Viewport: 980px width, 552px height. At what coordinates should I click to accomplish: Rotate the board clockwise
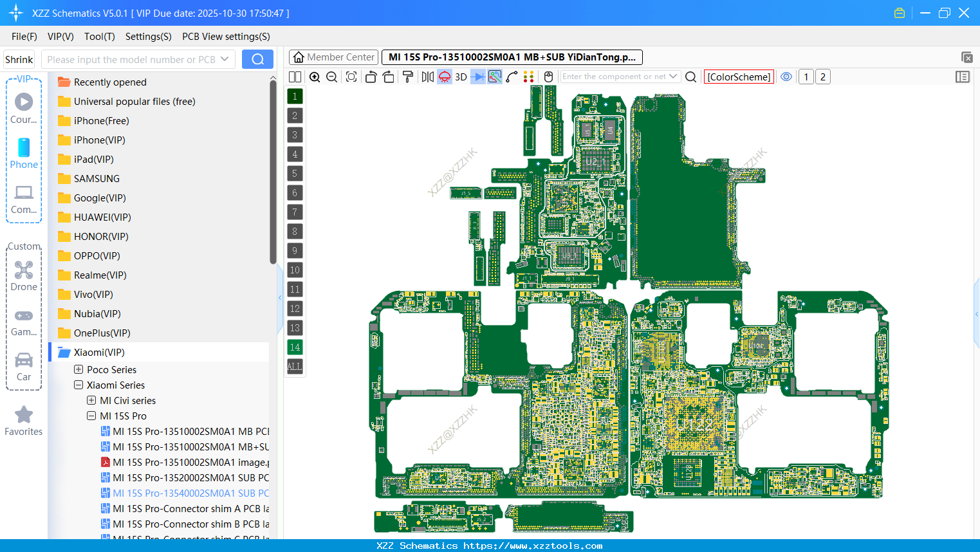388,77
